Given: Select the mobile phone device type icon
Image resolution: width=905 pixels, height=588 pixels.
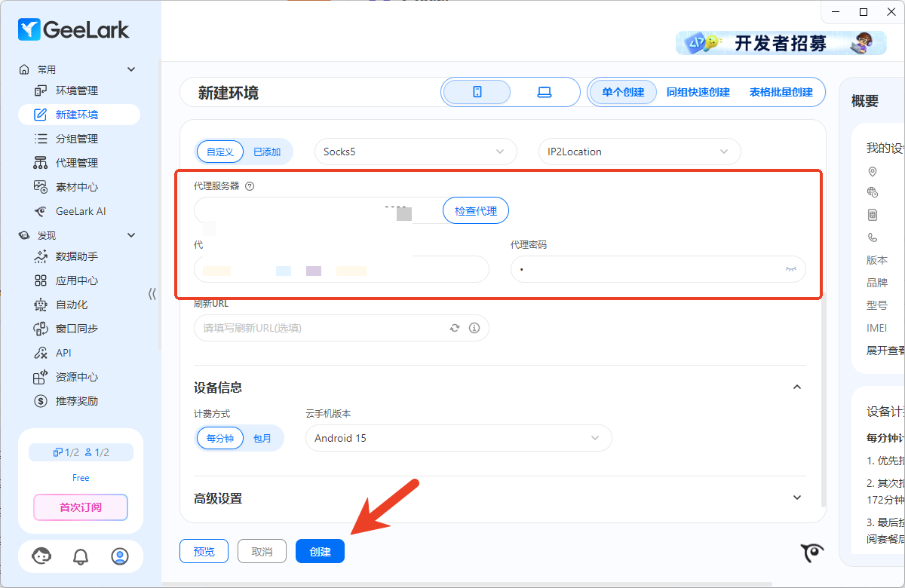Looking at the screenshot, I should [477, 92].
